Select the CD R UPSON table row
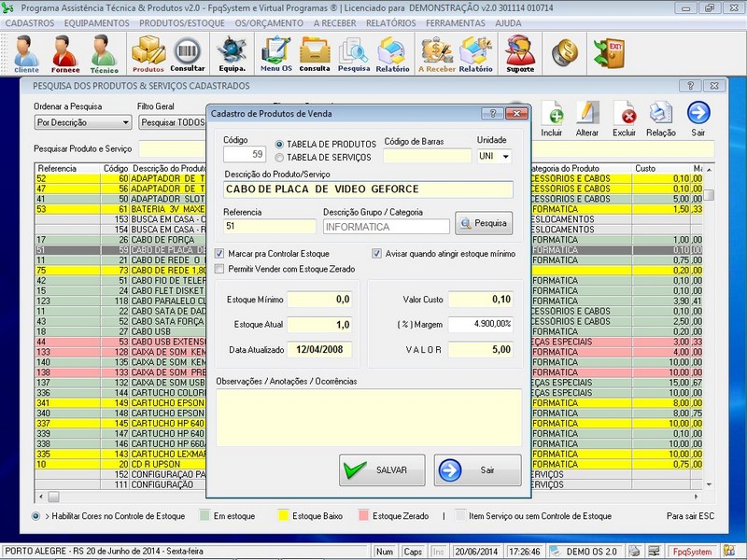The height and width of the screenshot is (560, 747). click(120, 464)
